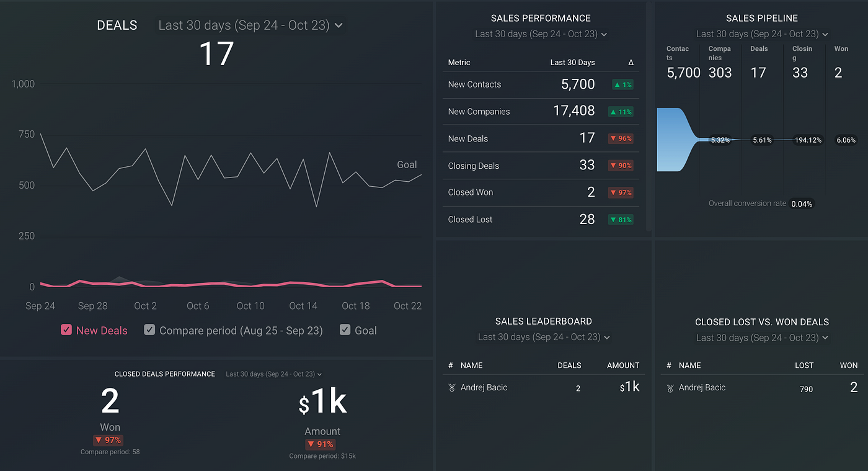868x471 pixels.
Task: Click the Contacts stage value 5,700 in pipeline
Action: (683, 73)
